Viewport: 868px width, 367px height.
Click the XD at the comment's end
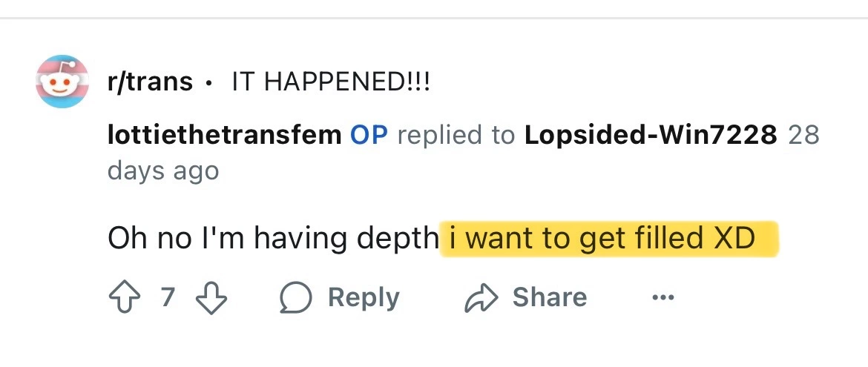pos(734,239)
